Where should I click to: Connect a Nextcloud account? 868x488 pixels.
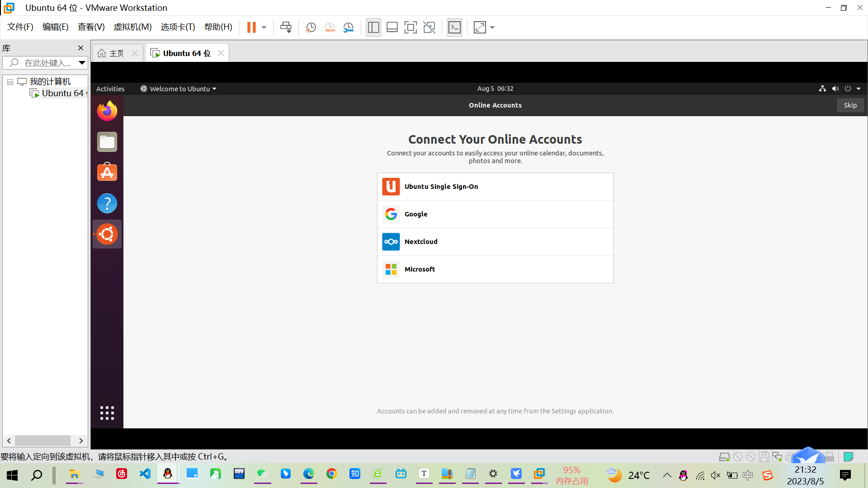tap(495, 242)
